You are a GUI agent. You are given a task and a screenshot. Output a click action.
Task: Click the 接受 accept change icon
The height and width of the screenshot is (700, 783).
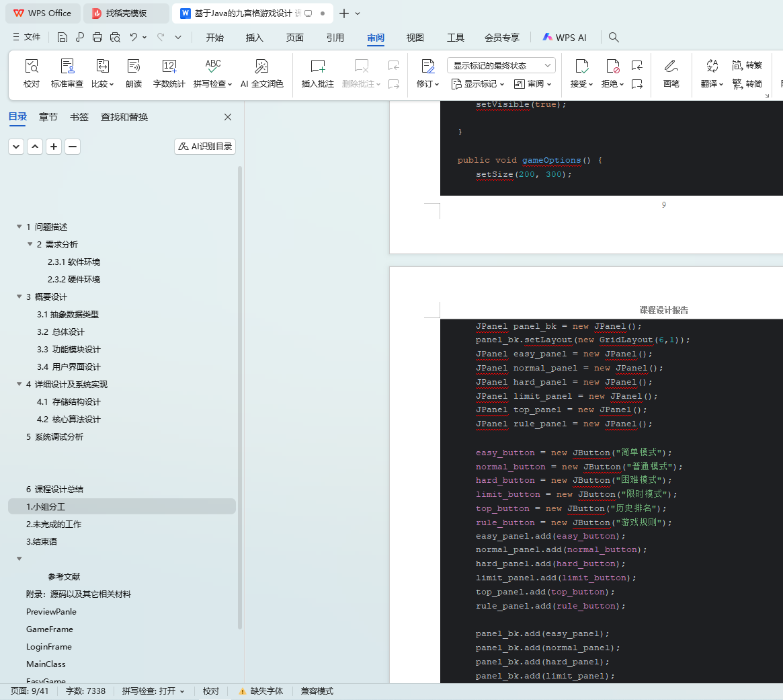point(582,66)
